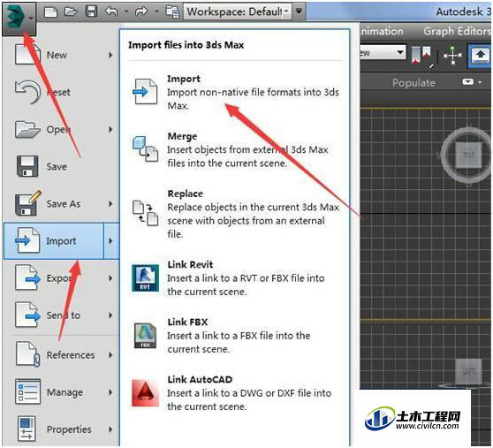Click the Open folder menu icon
This screenshot has width=493, height=448.
[x=27, y=129]
